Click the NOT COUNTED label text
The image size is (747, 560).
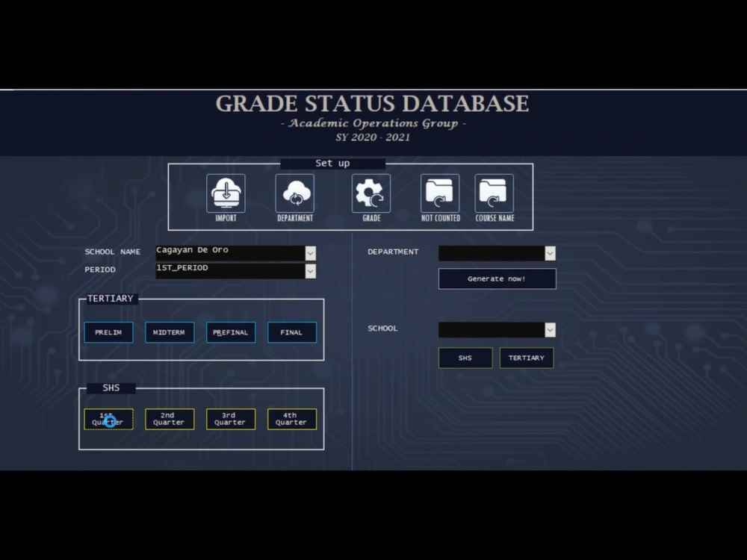pos(441,218)
